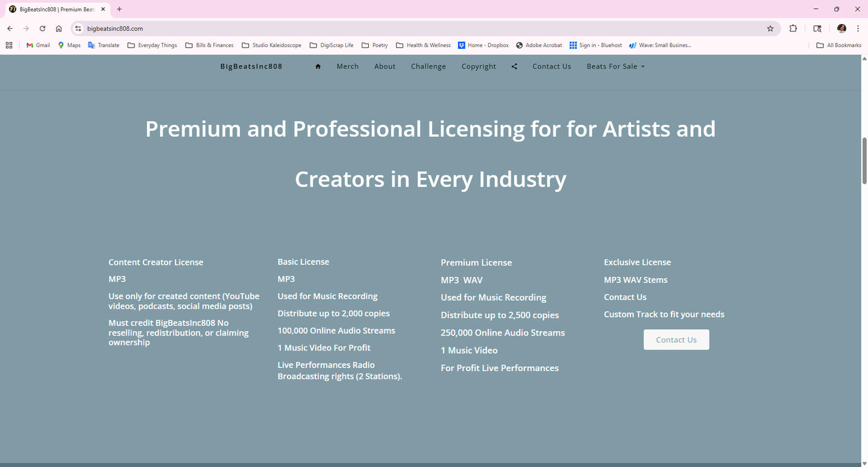Click the Contact Us button under Exclusive License
The height and width of the screenshot is (467, 868).
click(676, 340)
